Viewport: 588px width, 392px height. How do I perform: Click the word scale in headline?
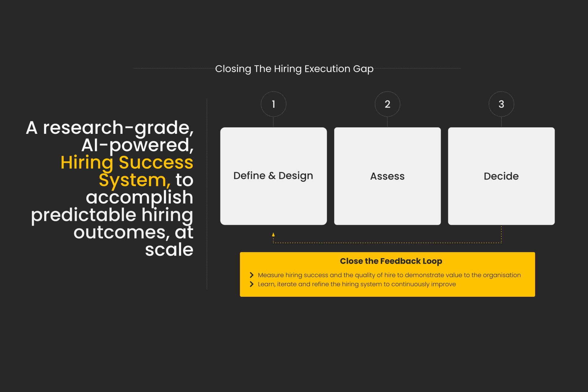click(169, 250)
